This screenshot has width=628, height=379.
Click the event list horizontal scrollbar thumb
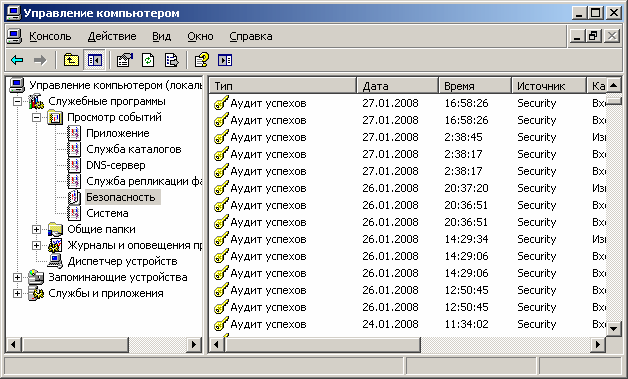click(x=322, y=345)
